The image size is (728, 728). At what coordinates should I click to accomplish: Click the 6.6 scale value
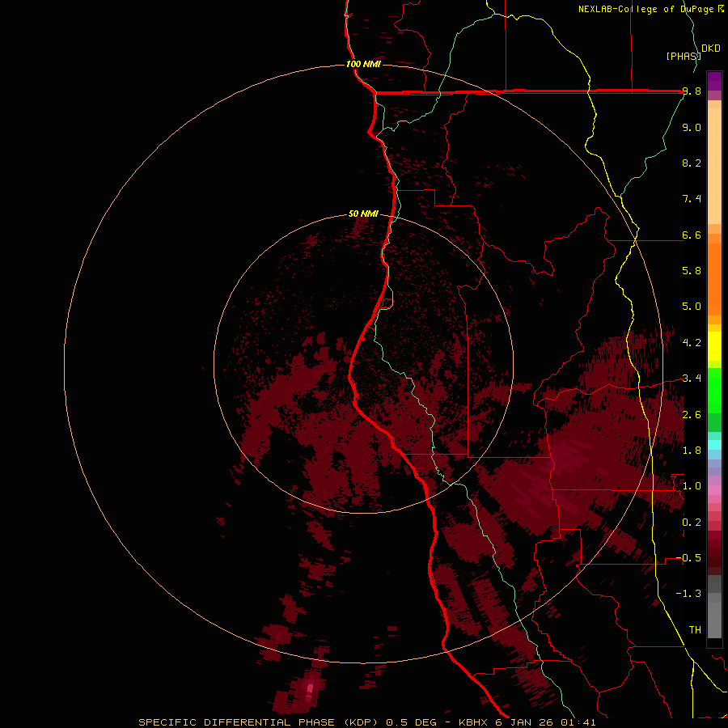coord(692,235)
